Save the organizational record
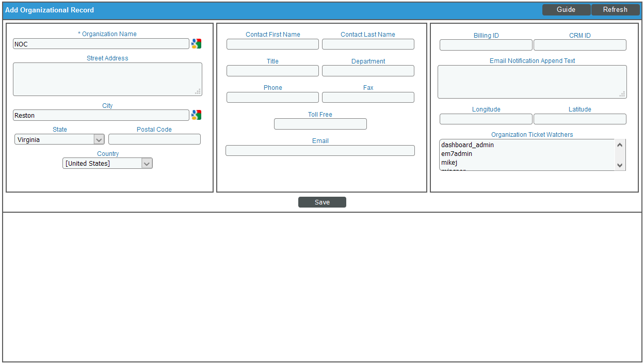The height and width of the screenshot is (364, 644). 322,202
